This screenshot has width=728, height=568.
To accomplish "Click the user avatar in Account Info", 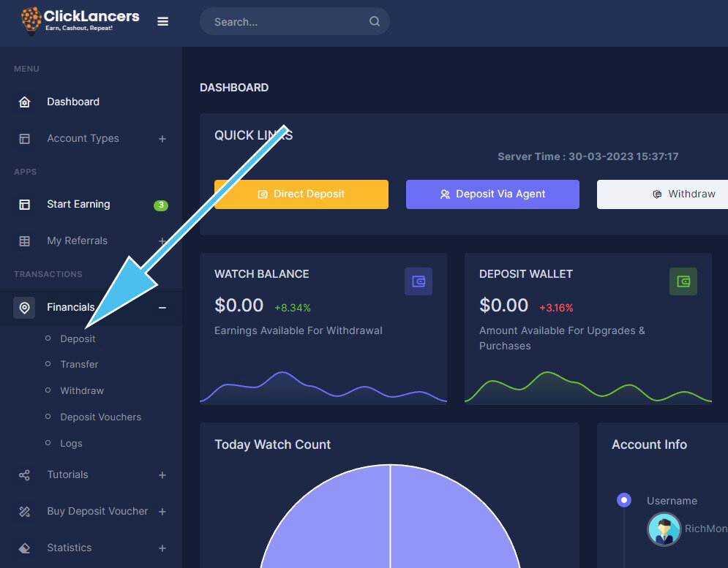I will (x=664, y=529).
